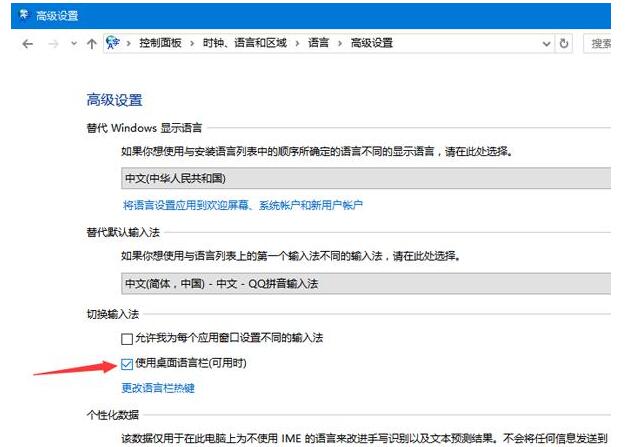The image size is (631, 447).
Task: Go back with the left arrow button
Action: pyautogui.click(x=28, y=43)
